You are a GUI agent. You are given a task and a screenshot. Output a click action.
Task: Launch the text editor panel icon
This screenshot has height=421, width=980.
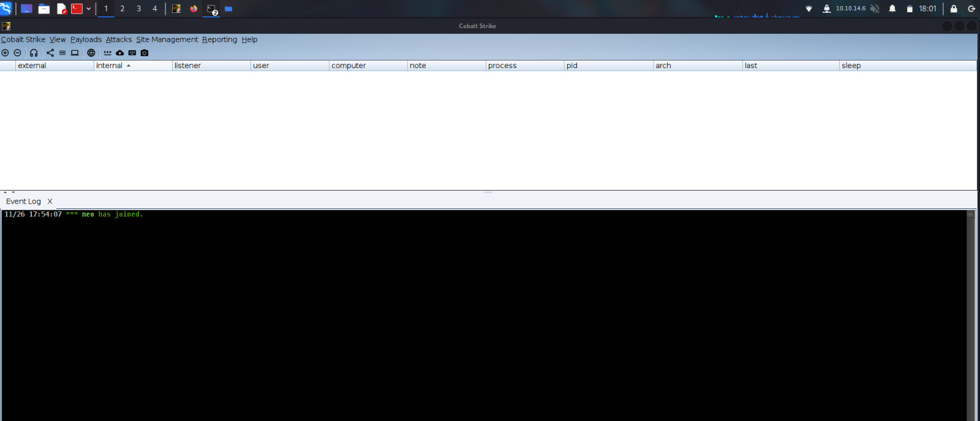(x=61, y=9)
